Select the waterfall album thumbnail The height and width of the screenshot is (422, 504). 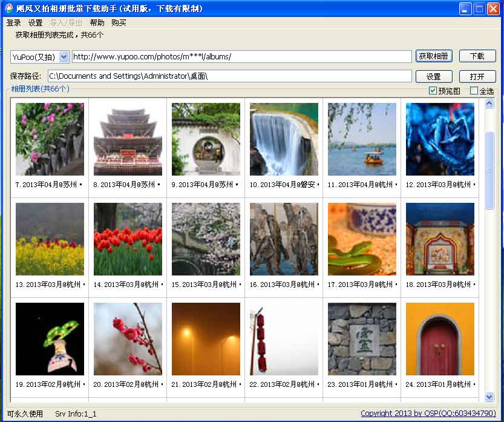(283, 139)
